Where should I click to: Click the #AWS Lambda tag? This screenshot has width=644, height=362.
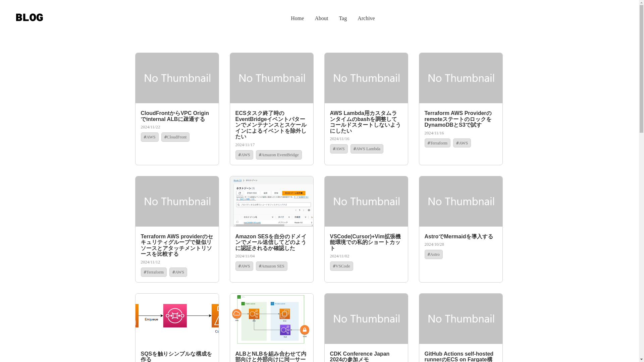coord(367,149)
